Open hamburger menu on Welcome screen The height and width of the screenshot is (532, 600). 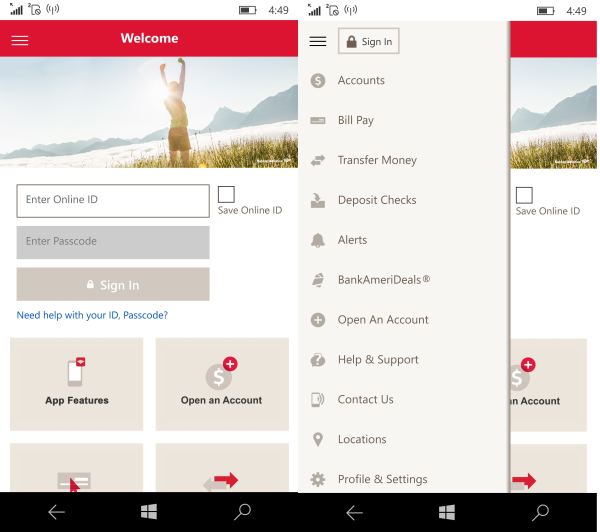pyautogui.click(x=20, y=40)
